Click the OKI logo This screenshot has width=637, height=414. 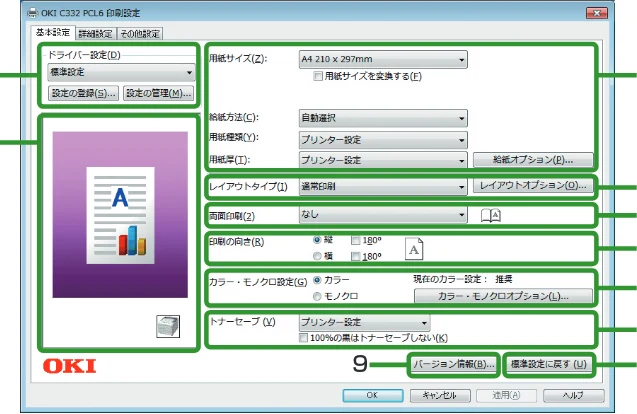pos(69,366)
